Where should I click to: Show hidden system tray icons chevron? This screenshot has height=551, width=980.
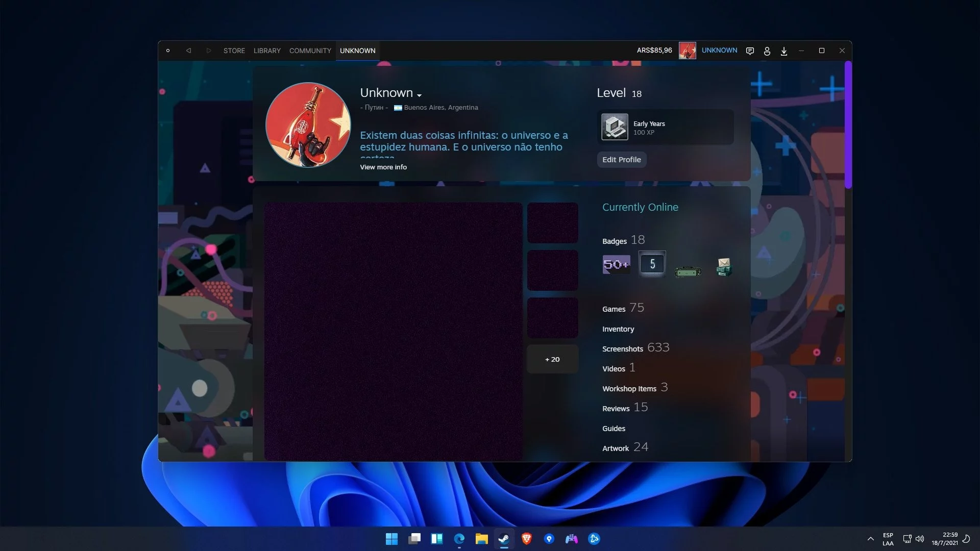(x=871, y=539)
